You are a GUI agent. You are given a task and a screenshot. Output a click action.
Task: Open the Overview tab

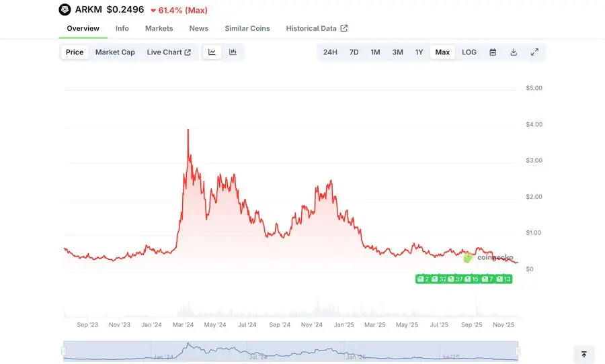(x=83, y=28)
